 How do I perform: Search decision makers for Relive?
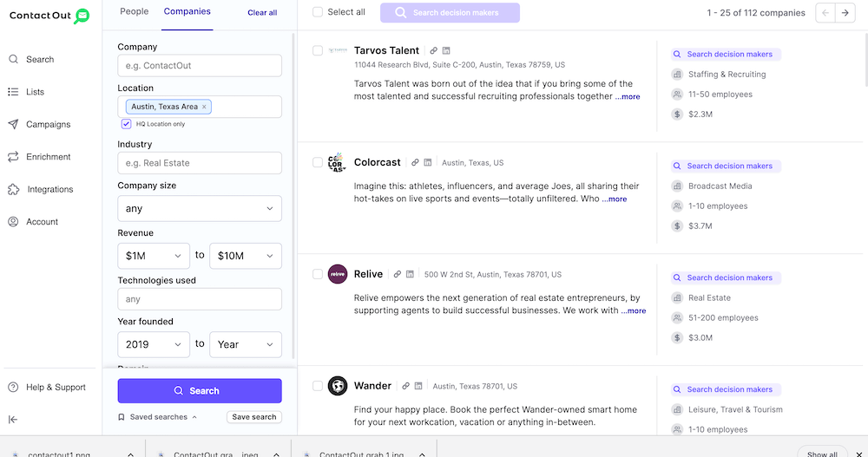pyautogui.click(x=726, y=277)
